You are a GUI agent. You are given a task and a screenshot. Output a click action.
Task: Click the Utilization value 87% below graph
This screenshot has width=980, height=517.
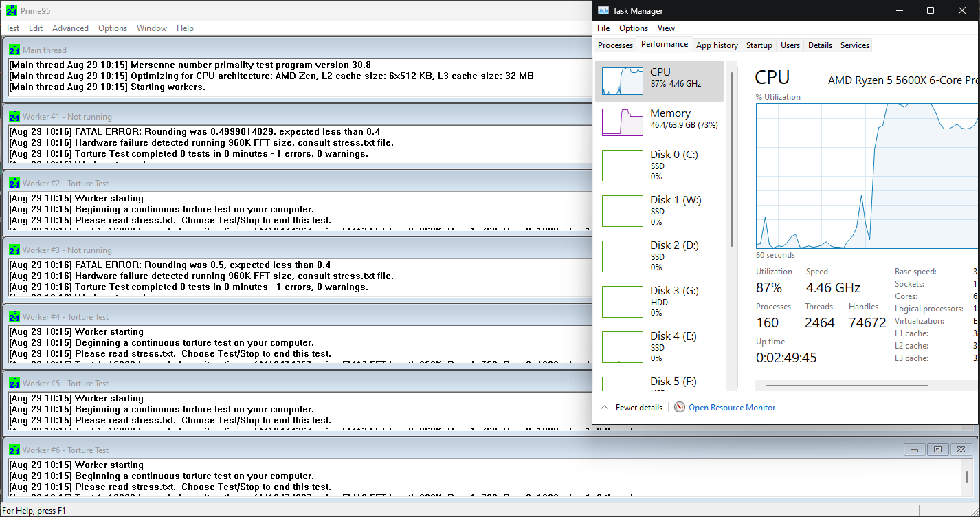(769, 287)
